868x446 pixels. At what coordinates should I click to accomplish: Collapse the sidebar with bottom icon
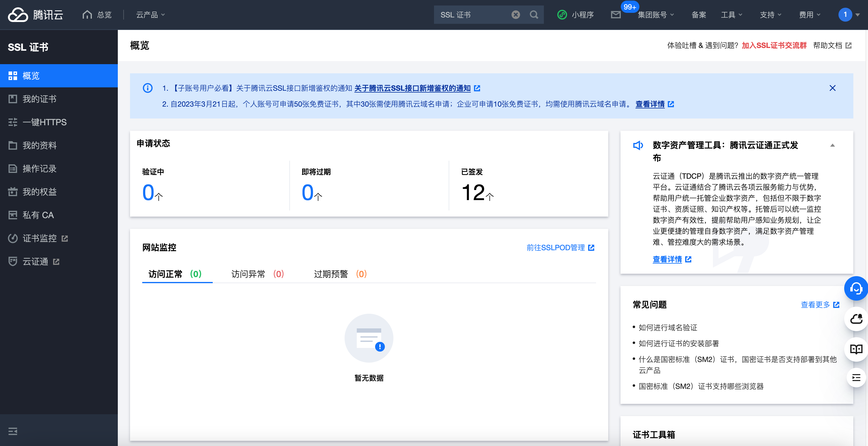[x=13, y=431]
